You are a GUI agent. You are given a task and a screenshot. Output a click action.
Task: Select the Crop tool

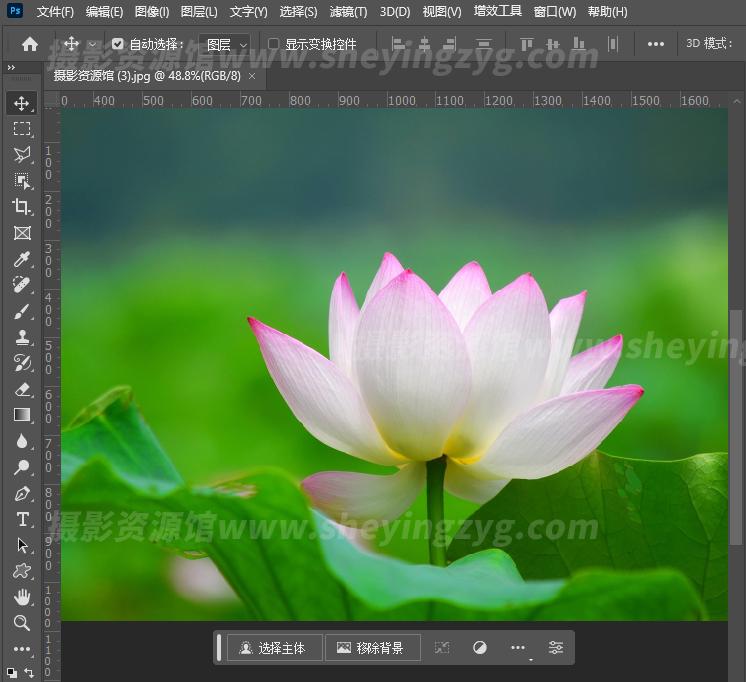tap(22, 207)
